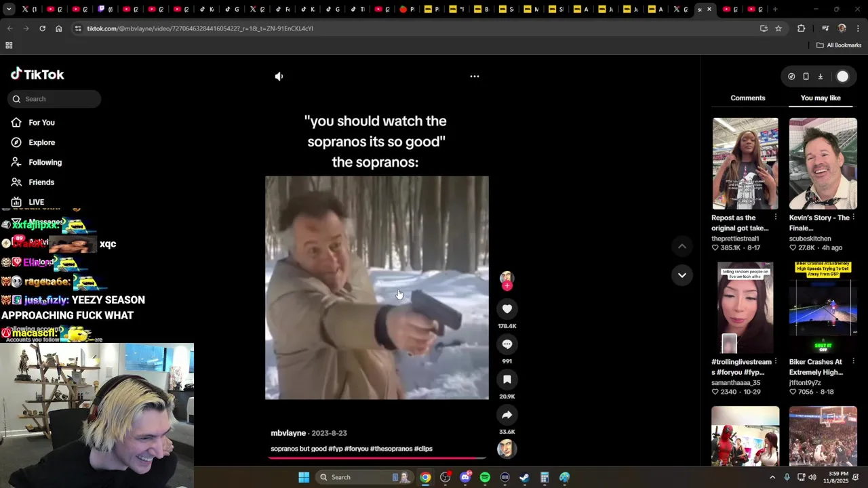Open comments via the speech bubble icon
Screen dimensions: 868x488
pyautogui.click(x=507, y=344)
